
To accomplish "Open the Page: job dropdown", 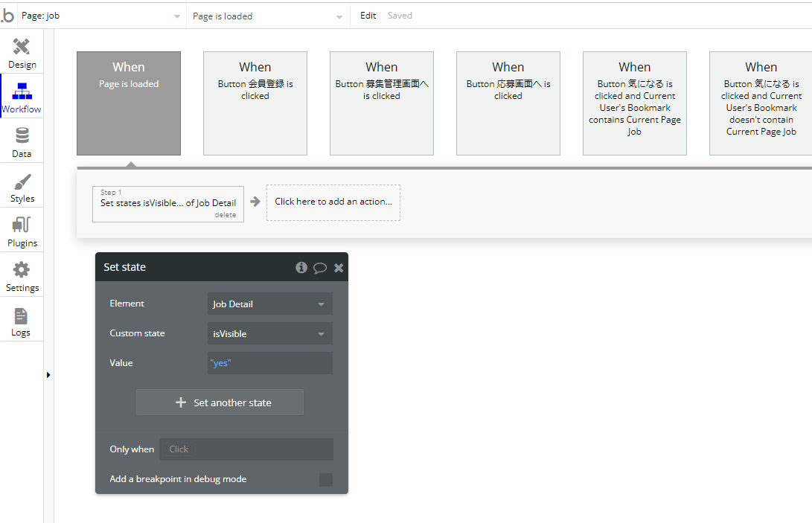I will coord(101,16).
